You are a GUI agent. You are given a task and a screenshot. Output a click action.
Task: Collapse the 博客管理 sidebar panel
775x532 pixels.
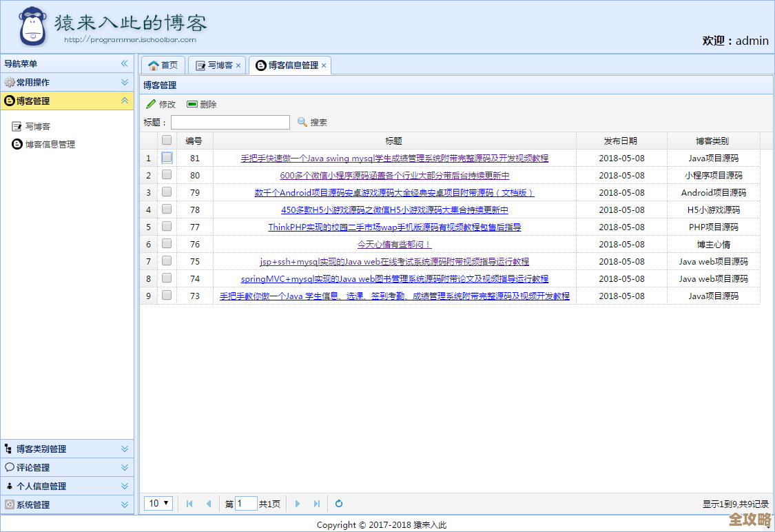(x=124, y=101)
